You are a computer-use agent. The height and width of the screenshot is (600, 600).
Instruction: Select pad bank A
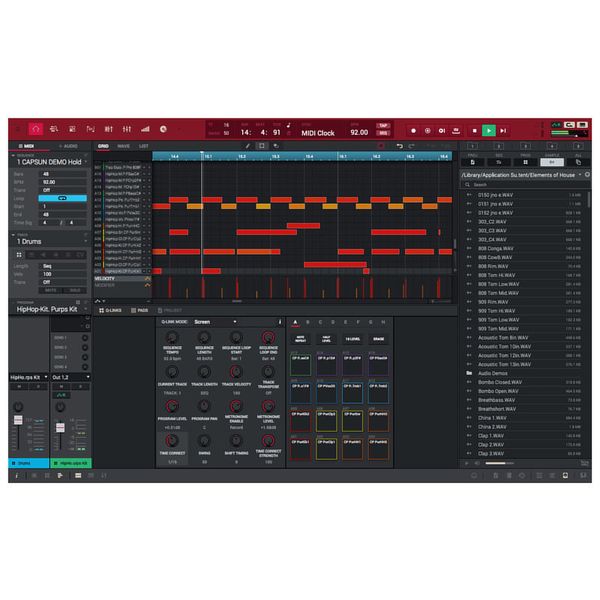coord(295,323)
